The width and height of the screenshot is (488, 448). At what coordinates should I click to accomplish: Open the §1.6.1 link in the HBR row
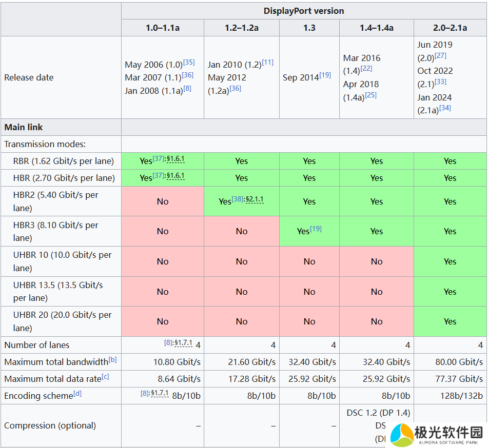[x=175, y=176]
